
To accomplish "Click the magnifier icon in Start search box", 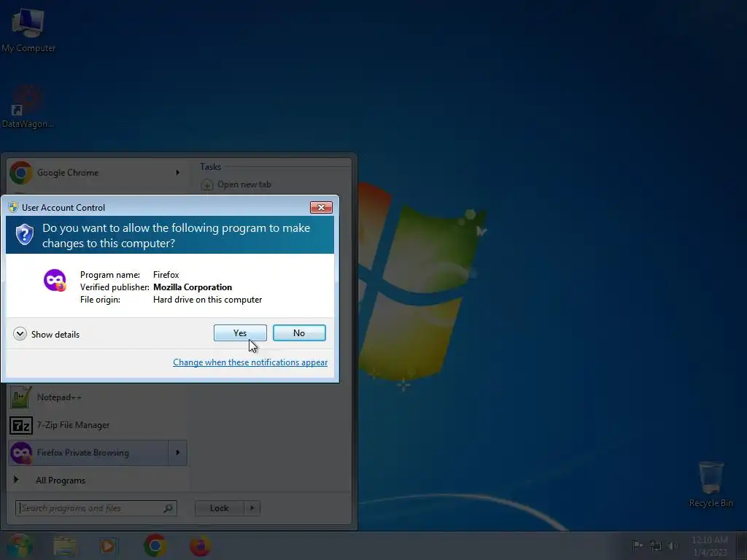I will pyautogui.click(x=169, y=508).
